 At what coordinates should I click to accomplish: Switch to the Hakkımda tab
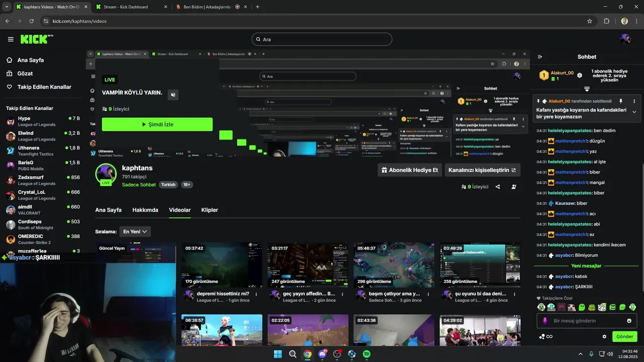(x=145, y=210)
